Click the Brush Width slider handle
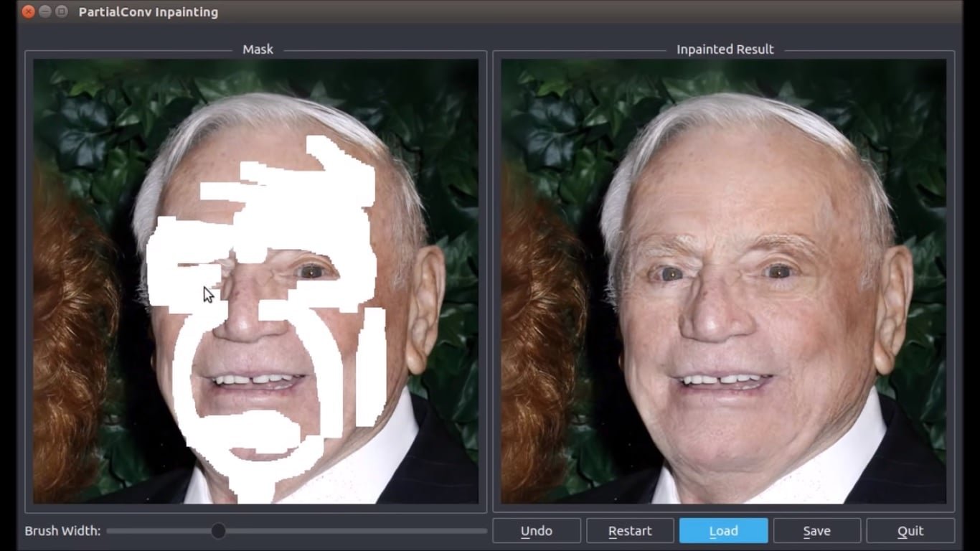The height and width of the screenshot is (551, 980). (x=219, y=531)
